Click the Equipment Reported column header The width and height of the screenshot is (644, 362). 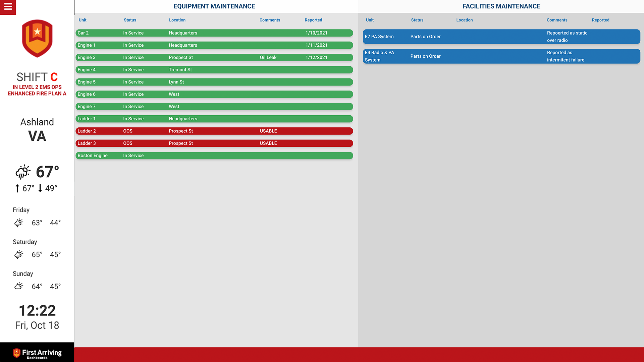[x=313, y=20]
